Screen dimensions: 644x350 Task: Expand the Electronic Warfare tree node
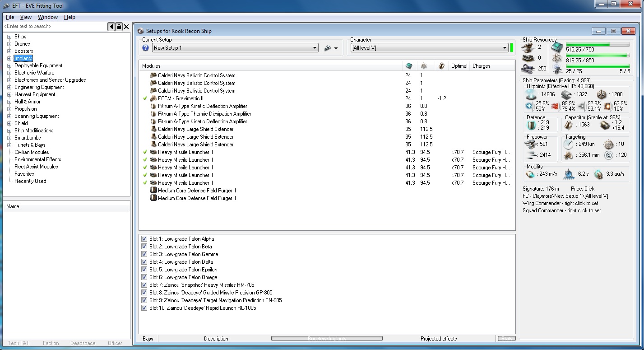point(9,73)
